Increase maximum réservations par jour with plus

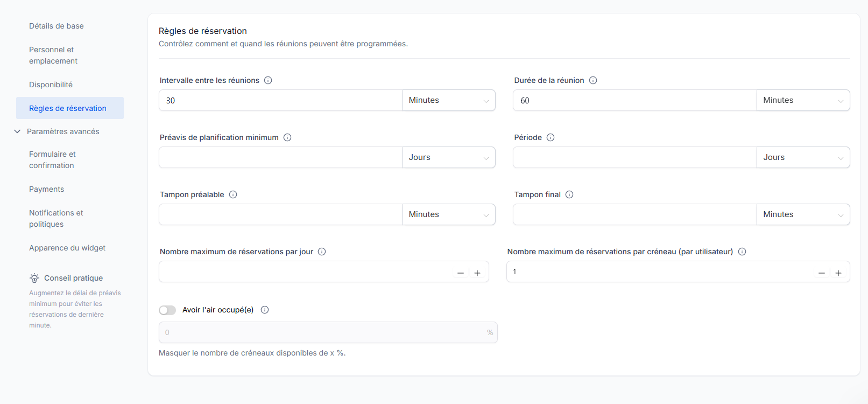click(477, 273)
